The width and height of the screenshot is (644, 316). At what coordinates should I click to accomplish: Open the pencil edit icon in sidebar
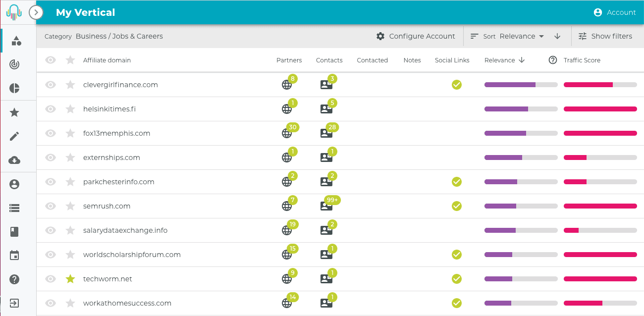[15, 136]
